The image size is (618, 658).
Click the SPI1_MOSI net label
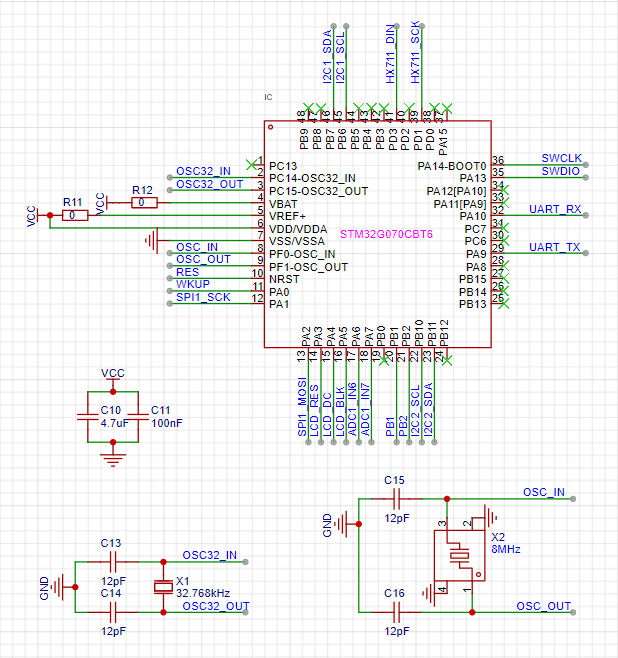(x=302, y=407)
